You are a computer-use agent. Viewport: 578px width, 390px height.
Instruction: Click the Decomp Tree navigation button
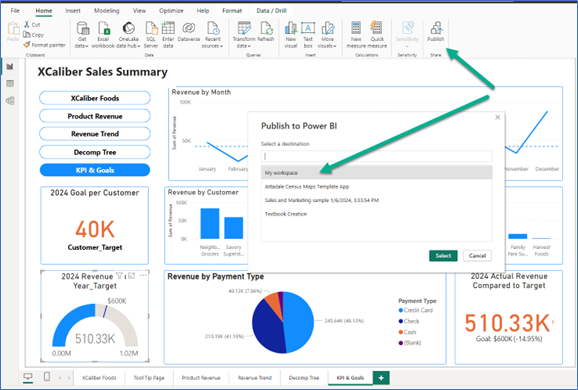(95, 152)
